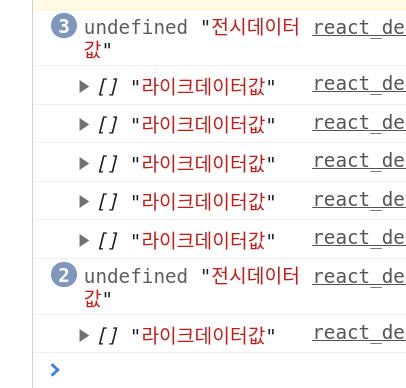Expand the last 라이크데이터값 array below the 2 badge row

pos(84,335)
